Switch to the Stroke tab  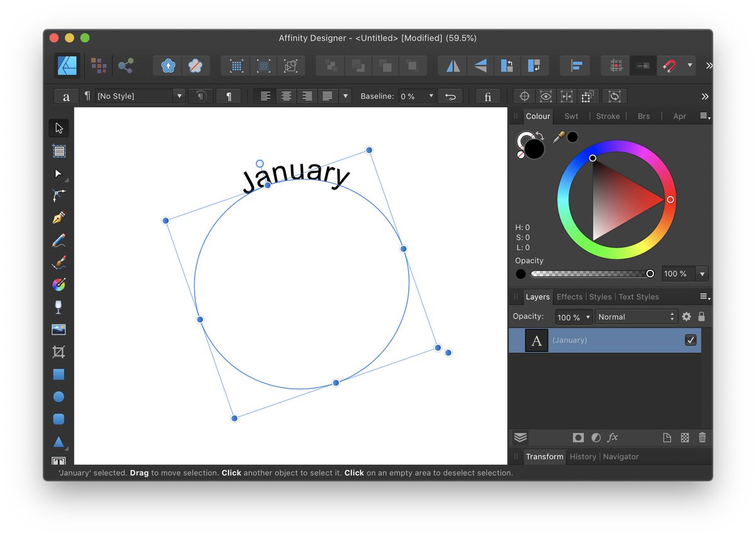pyautogui.click(x=608, y=116)
